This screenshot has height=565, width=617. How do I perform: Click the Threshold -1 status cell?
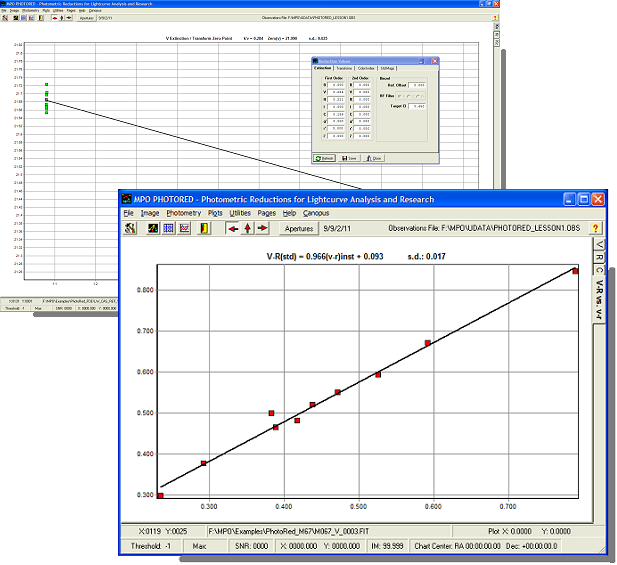point(151,546)
